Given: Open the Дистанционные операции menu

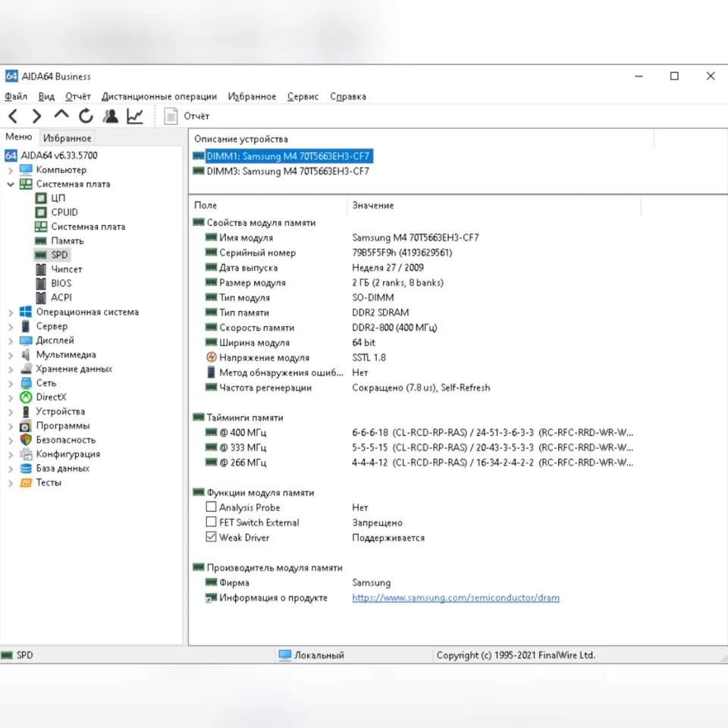Looking at the screenshot, I should (x=159, y=96).
